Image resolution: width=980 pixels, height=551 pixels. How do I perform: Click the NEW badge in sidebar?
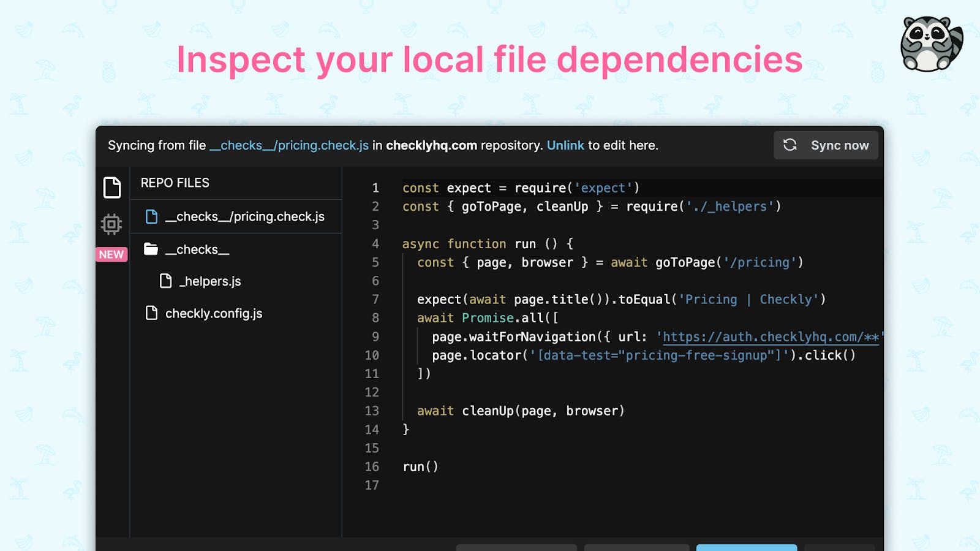(x=111, y=254)
